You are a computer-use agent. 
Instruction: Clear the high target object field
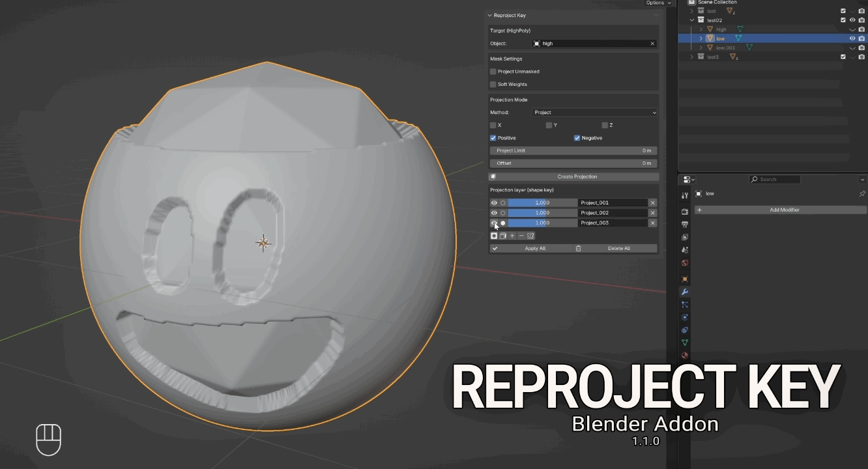[x=652, y=44]
